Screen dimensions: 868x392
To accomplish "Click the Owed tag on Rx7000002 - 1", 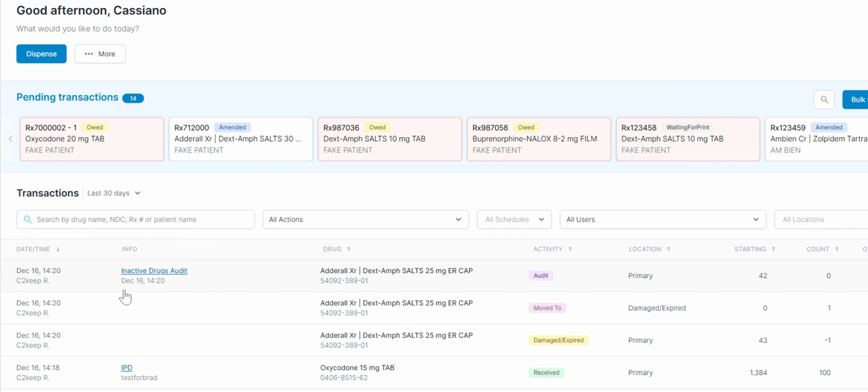I will 95,127.
